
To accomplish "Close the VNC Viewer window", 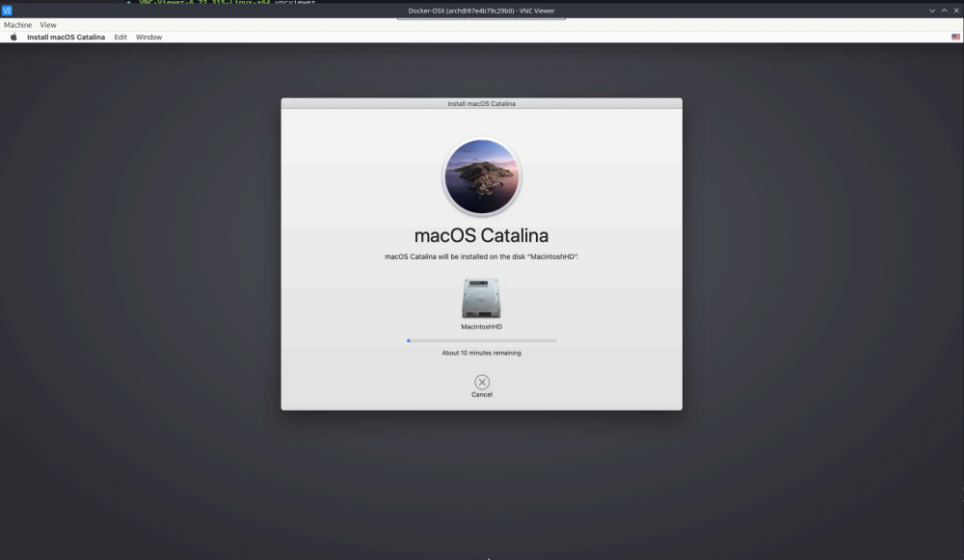I will tap(956, 11).
